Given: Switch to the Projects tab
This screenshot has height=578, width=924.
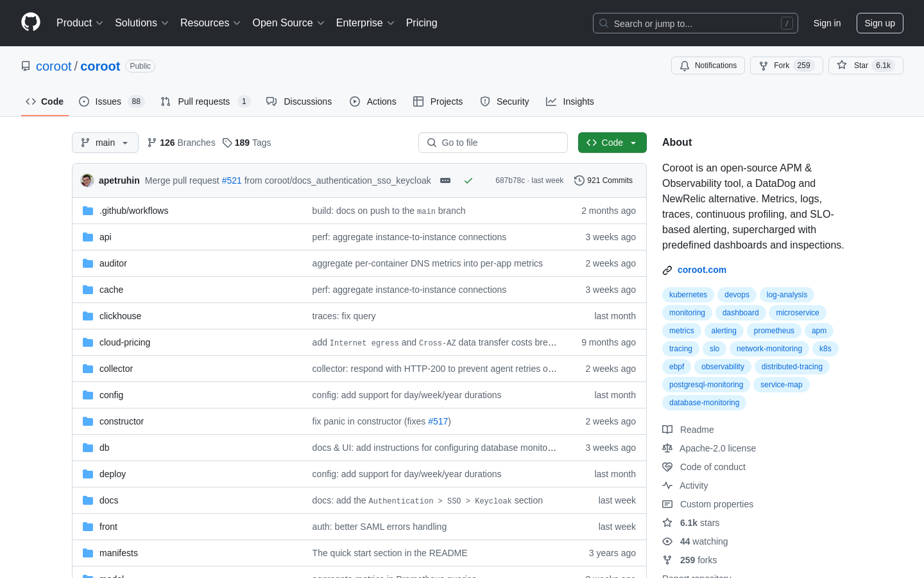Looking at the screenshot, I should 438,101.
